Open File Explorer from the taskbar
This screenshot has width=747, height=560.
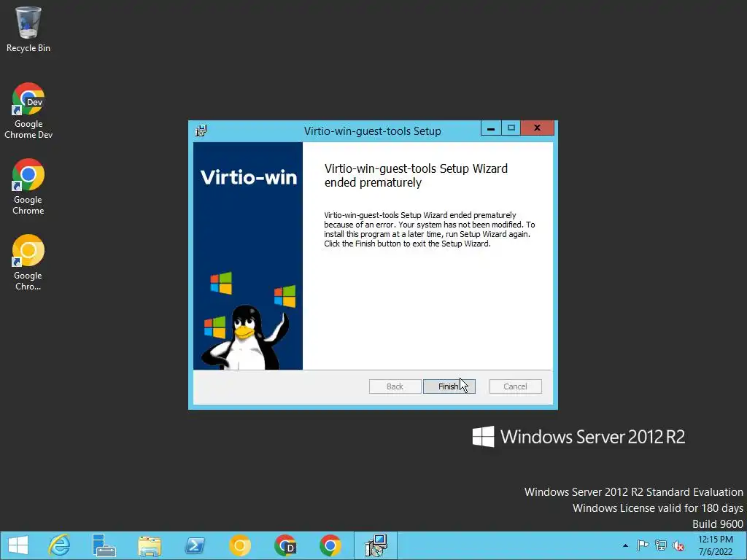point(149,545)
